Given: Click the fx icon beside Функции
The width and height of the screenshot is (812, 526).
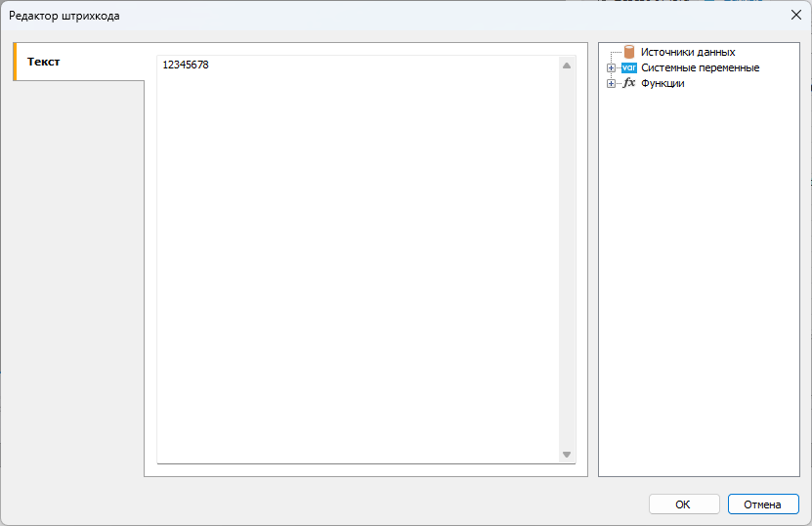Looking at the screenshot, I should pos(629,83).
